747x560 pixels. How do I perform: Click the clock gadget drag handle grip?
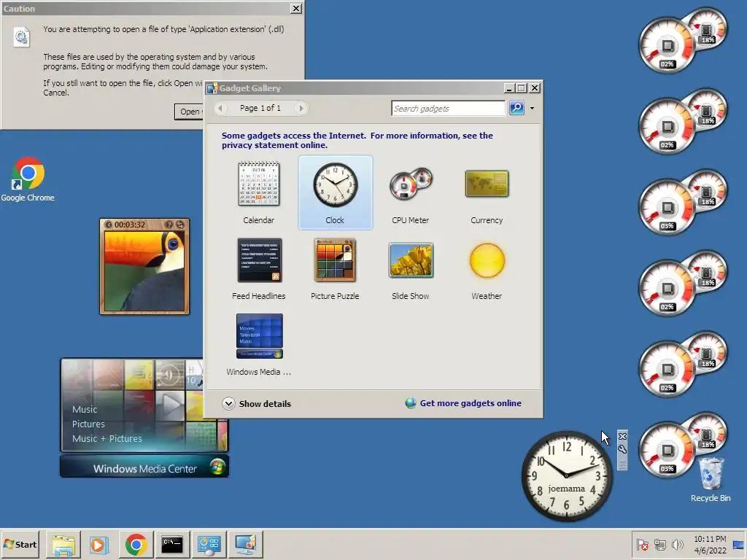pos(622,464)
